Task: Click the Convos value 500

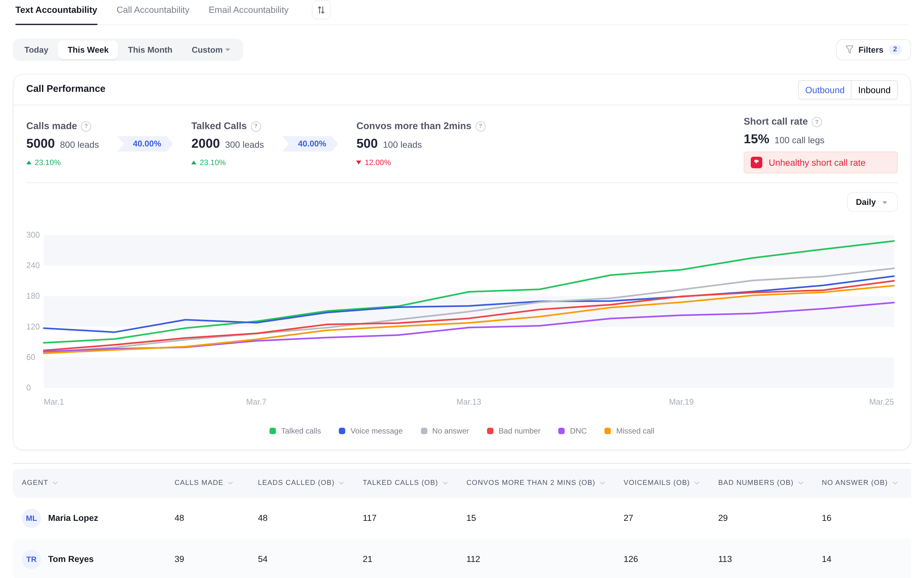Action: pos(367,144)
